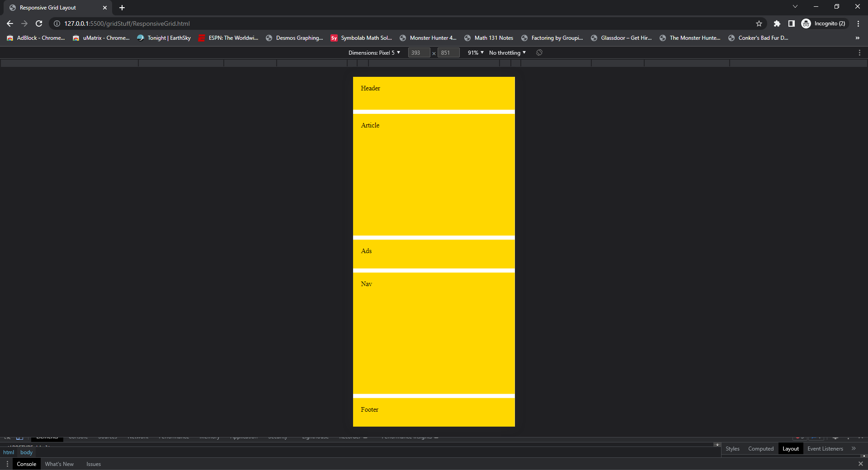Viewport: 868px width, 470px height.
Task: Close the DevTools drawer
Action: pyautogui.click(x=860, y=464)
